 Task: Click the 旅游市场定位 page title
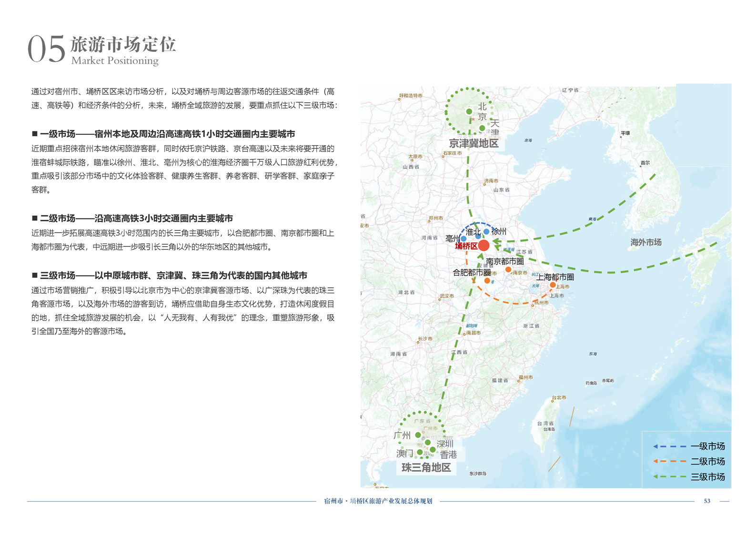coord(123,44)
